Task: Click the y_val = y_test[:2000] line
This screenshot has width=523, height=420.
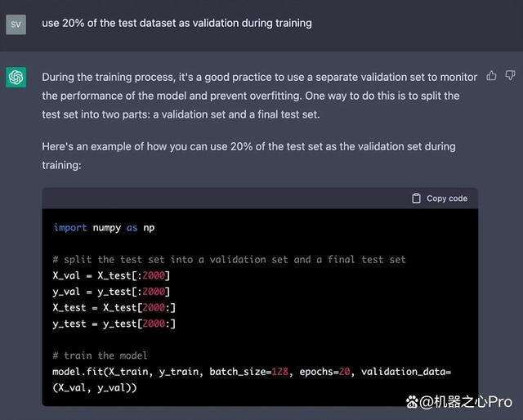Action: tap(112, 291)
